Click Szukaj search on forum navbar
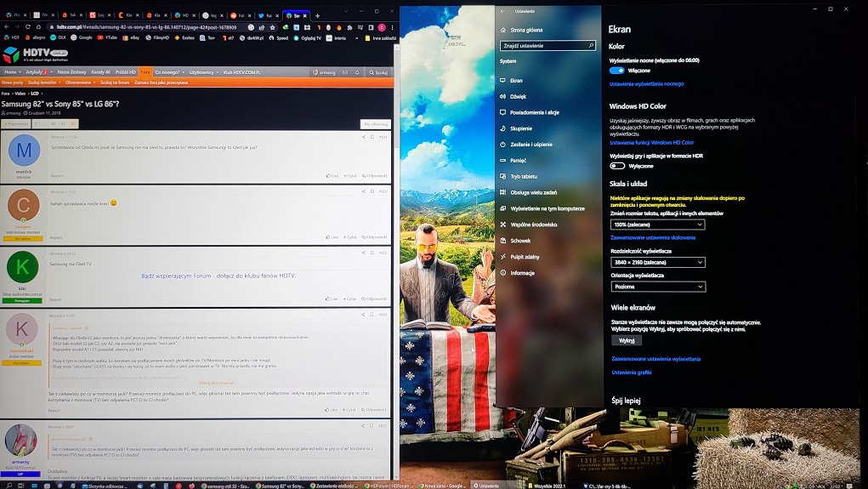 (378, 72)
